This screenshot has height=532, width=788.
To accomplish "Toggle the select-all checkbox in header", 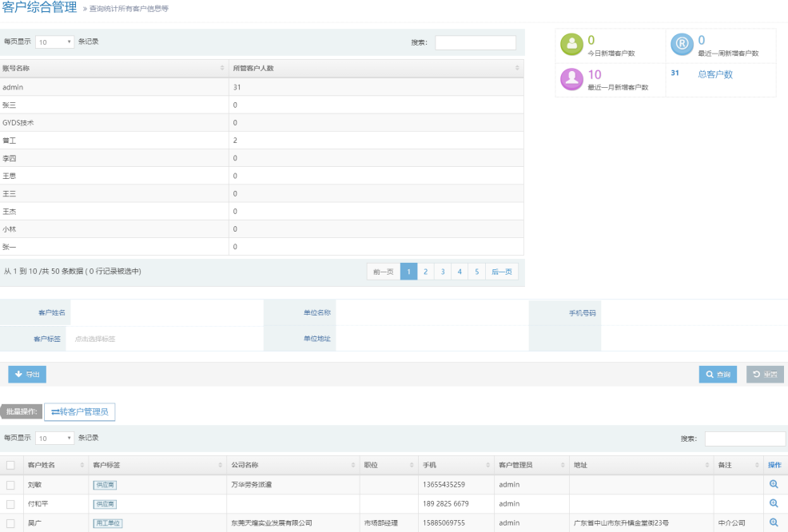I will 10,465.
